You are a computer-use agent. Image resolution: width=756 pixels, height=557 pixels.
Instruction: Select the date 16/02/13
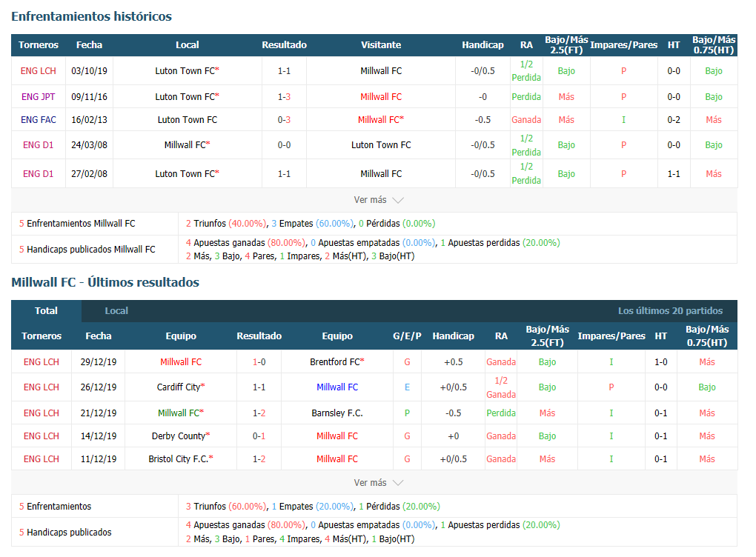pos(89,120)
